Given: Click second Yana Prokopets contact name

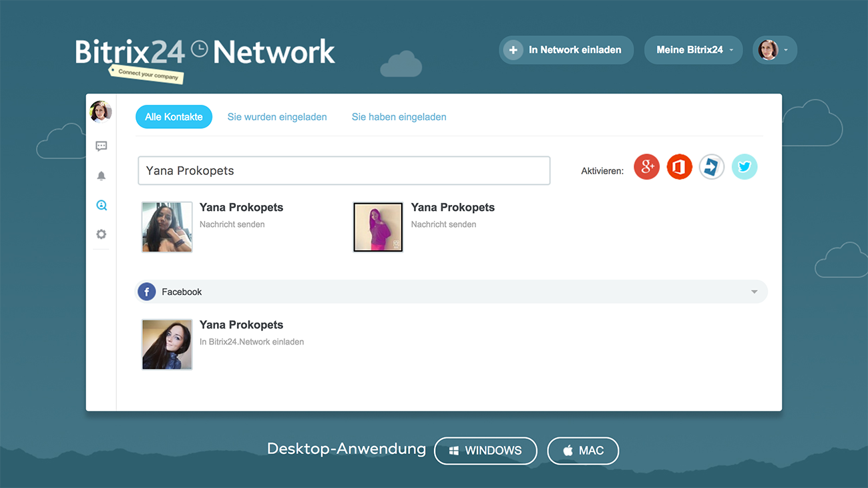Looking at the screenshot, I should tap(453, 208).
